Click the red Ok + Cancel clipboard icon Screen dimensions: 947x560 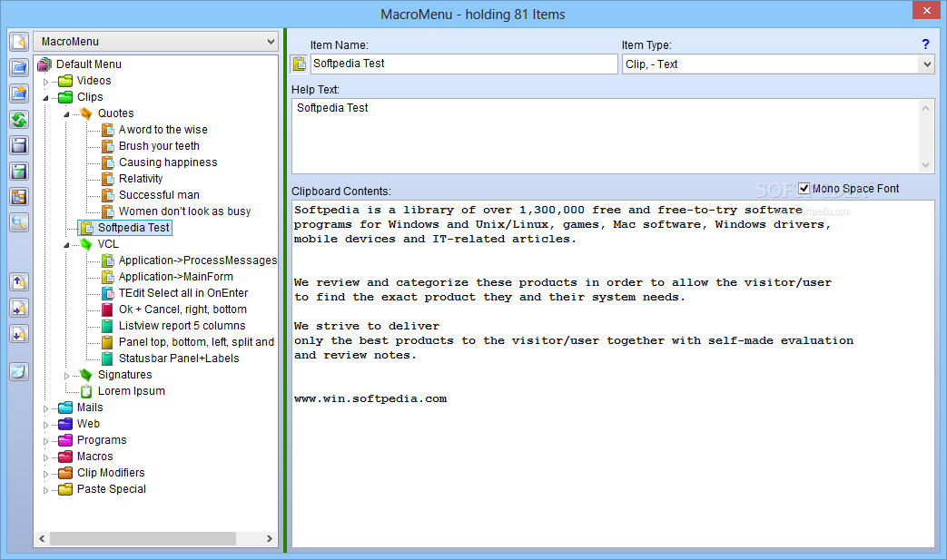click(x=107, y=309)
